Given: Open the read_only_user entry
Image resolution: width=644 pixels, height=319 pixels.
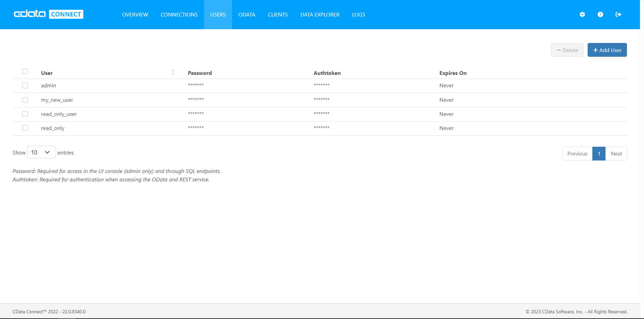Looking at the screenshot, I should click(x=59, y=114).
